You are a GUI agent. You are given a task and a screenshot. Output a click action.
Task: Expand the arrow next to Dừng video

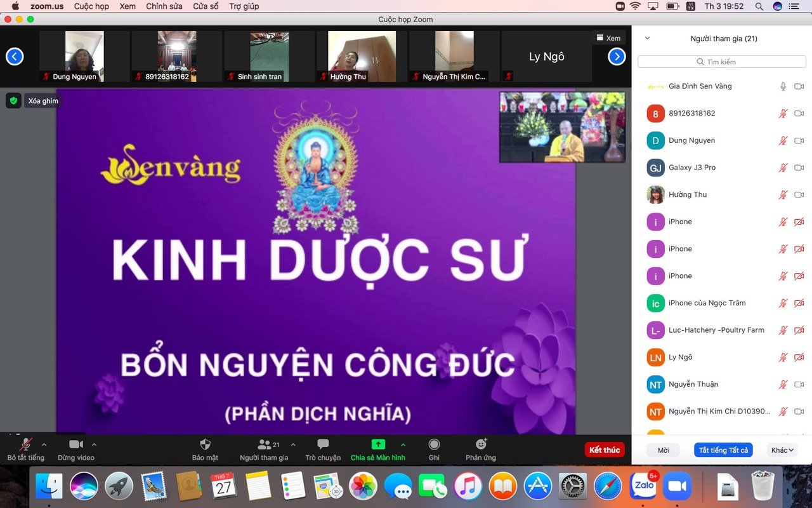95,444
